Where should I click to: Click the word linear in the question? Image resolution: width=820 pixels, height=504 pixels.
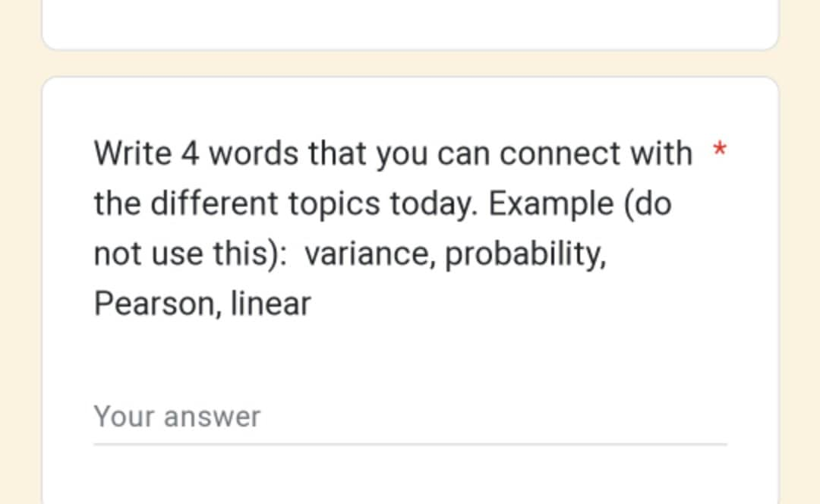(x=271, y=302)
